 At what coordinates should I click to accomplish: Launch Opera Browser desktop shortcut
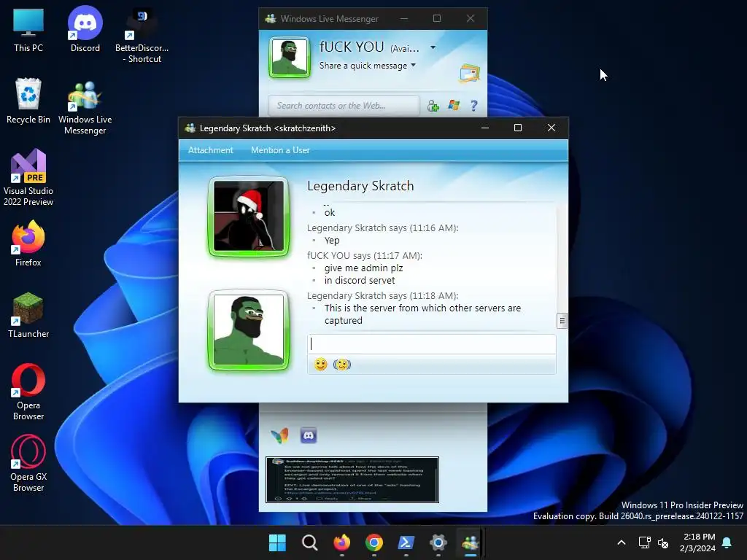click(28, 392)
